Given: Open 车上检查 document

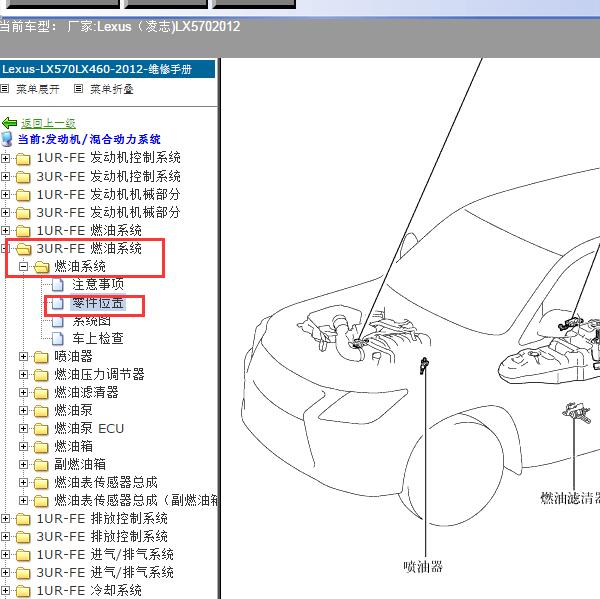Looking at the screenshot, I should coord(98,338).
